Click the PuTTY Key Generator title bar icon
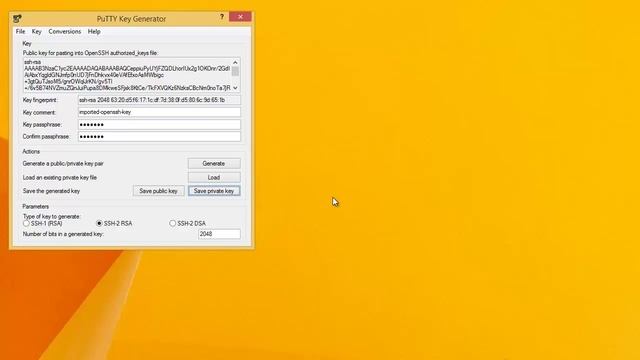Image resolution: width=640 pixels, height=360 pixels. [17, 19]
